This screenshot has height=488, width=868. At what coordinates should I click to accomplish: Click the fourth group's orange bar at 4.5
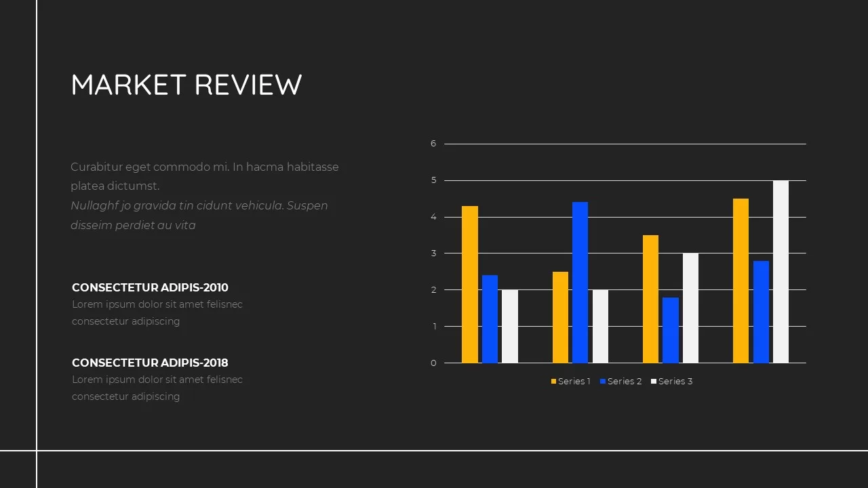[x=741, y=281]
